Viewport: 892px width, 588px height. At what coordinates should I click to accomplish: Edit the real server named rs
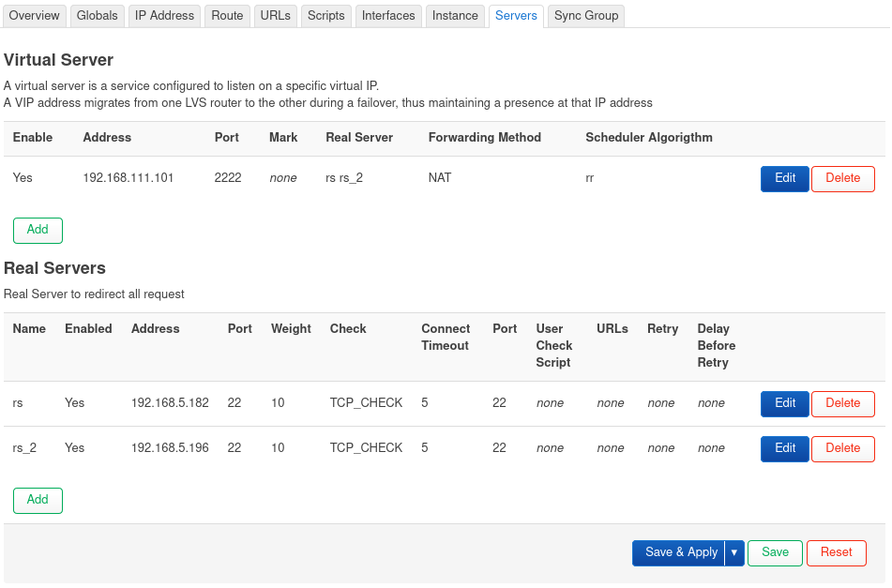click(x=784, y=403)
